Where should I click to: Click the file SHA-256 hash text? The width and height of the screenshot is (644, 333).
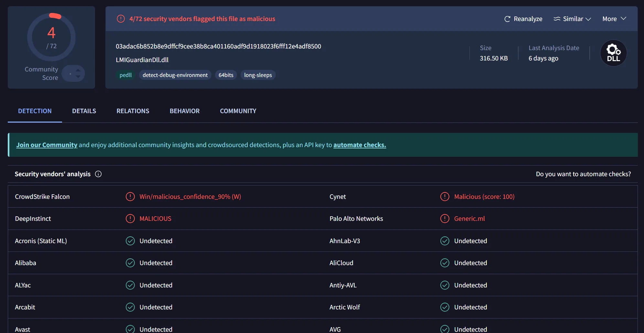coord(218,46)
